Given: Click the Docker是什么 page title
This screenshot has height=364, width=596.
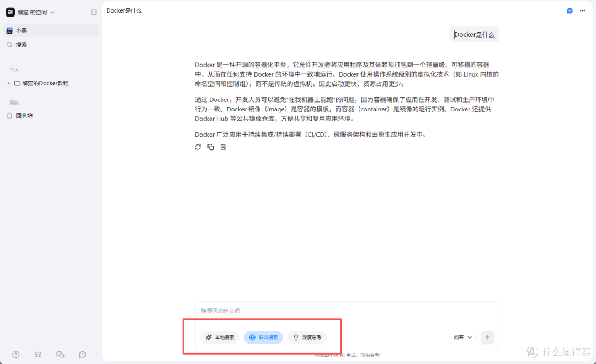Looking at the screenshot, I should [124, 10].
